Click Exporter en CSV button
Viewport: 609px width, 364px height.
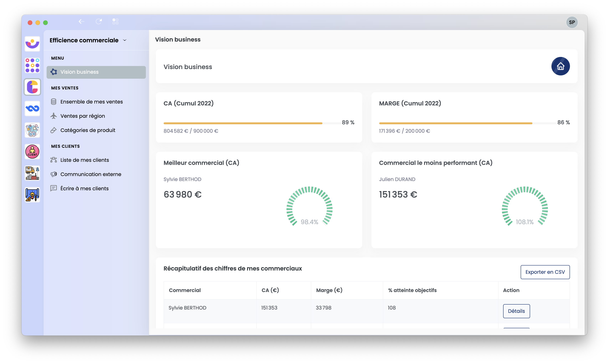(545, 272)
